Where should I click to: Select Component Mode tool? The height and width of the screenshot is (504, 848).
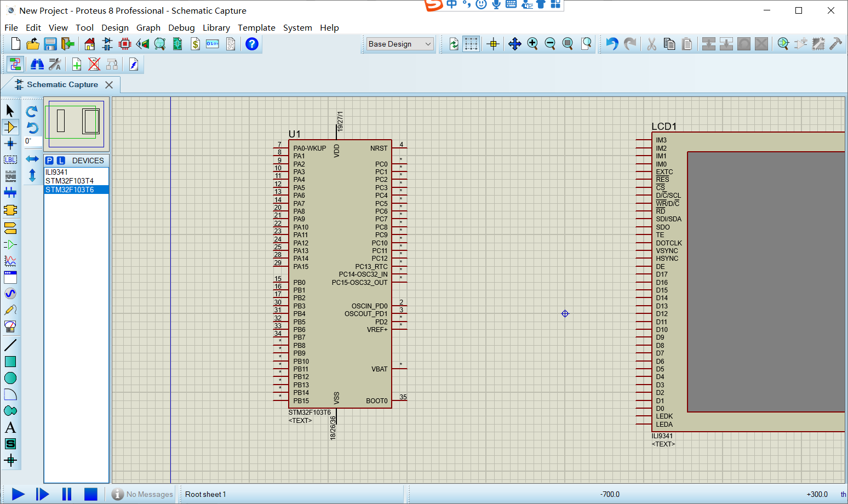click(10, 127)
